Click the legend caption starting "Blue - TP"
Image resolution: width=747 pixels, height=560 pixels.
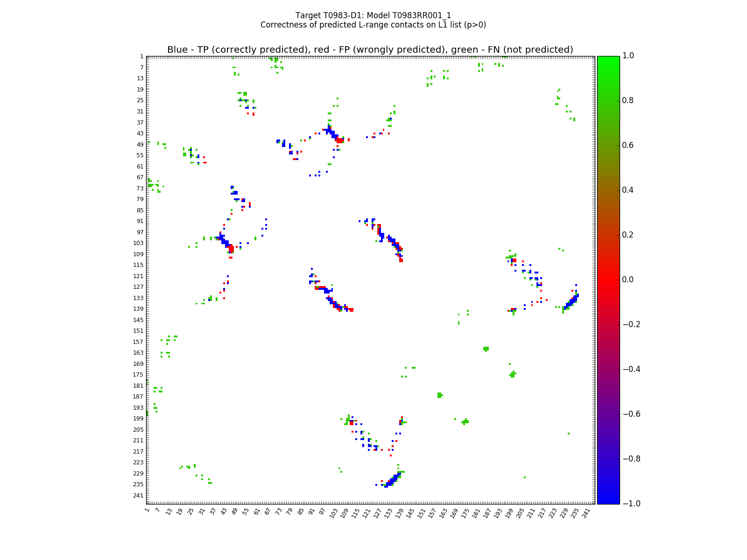pyautogui.click(x=370, y=50)
